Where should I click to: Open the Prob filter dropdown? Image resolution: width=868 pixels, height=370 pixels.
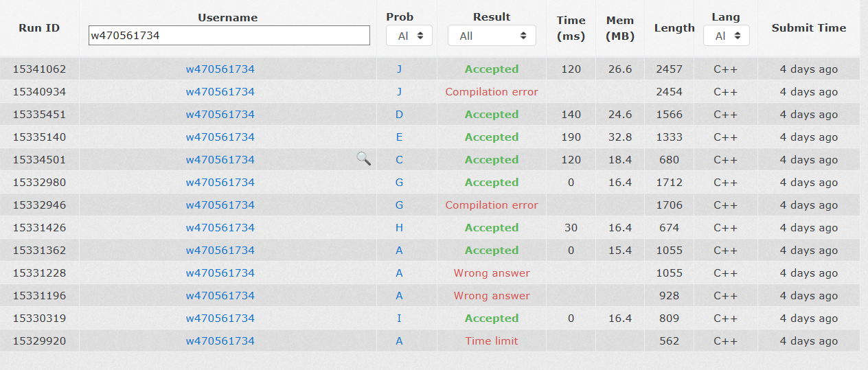click(x=409, y=36)
